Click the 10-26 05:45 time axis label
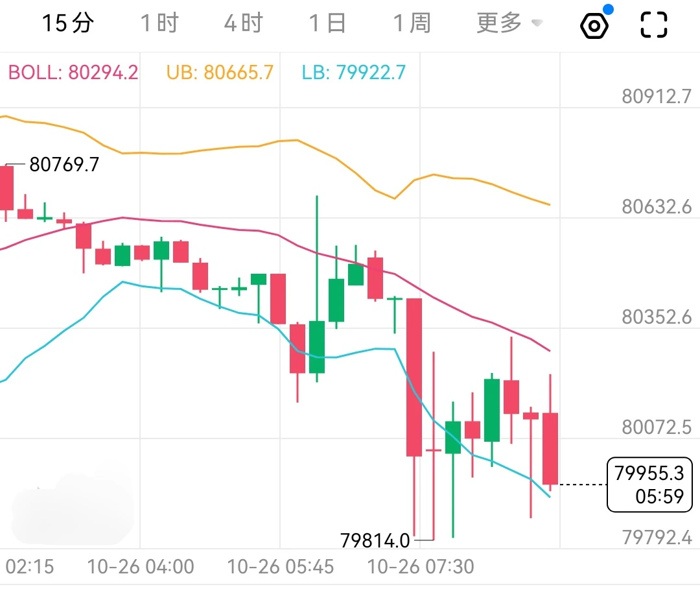The width and height of the screenshot is (700, 600). pos(281,567)
